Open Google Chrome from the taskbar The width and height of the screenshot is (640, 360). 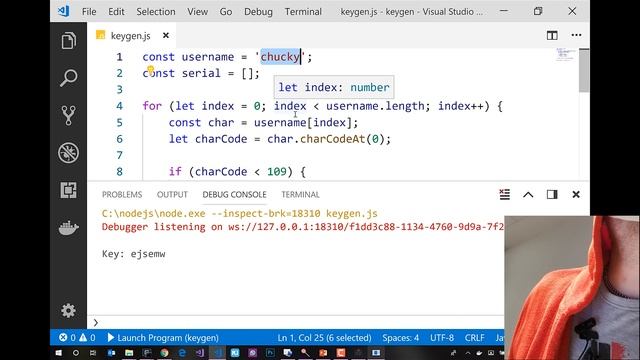[164, 353]
